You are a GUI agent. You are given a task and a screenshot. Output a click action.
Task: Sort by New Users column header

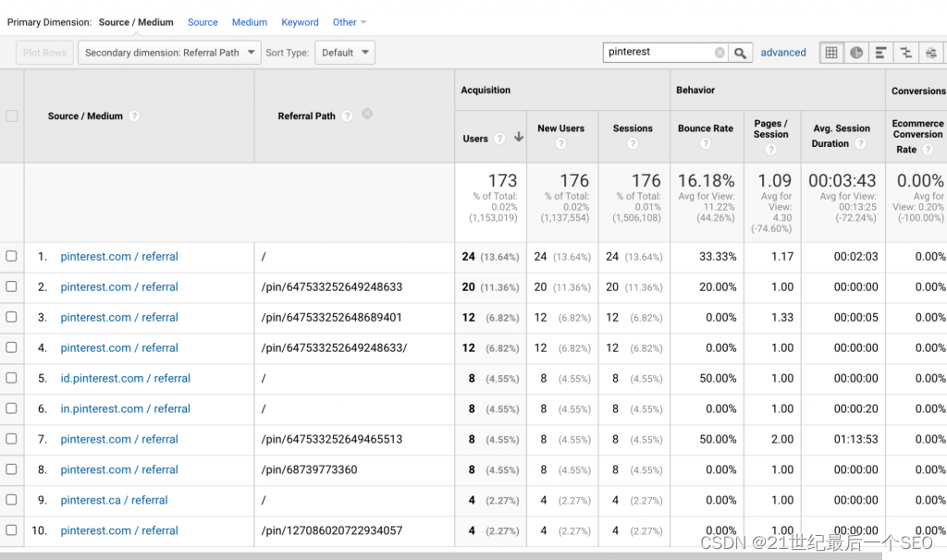[x=561, y=128]
